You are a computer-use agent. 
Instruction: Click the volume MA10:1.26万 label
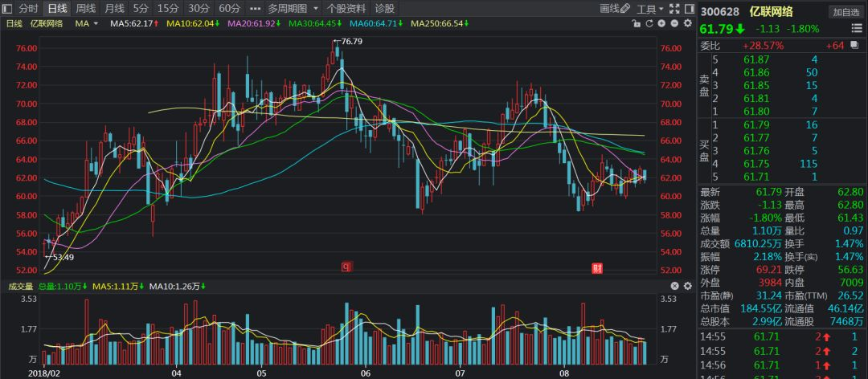tap(177, 286)
